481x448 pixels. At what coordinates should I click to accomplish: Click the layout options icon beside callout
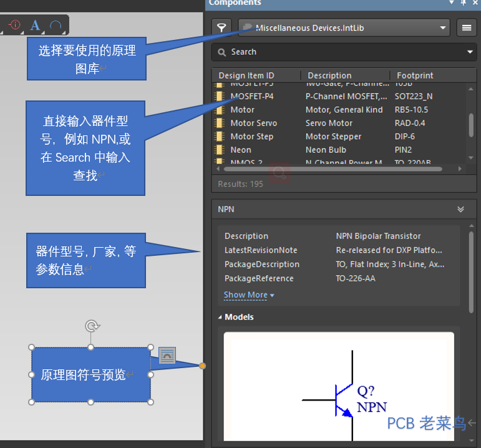click(167, 356)
